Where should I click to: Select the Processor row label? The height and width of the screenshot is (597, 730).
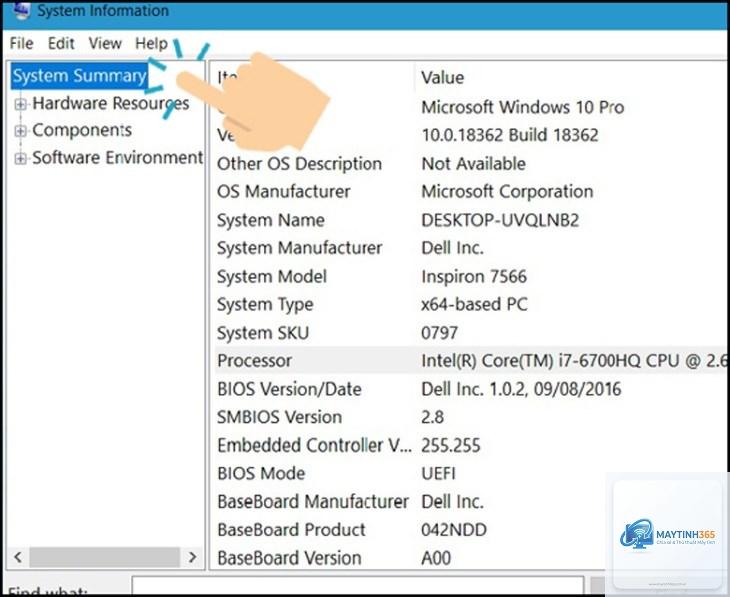pyautogui.click(x=254, y=361)
